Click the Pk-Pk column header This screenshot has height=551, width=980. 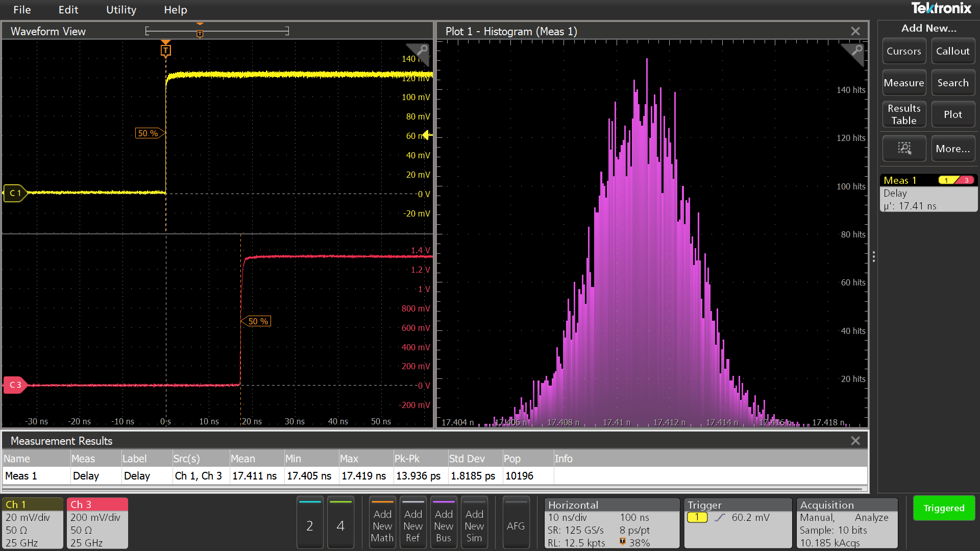point(420,459)
